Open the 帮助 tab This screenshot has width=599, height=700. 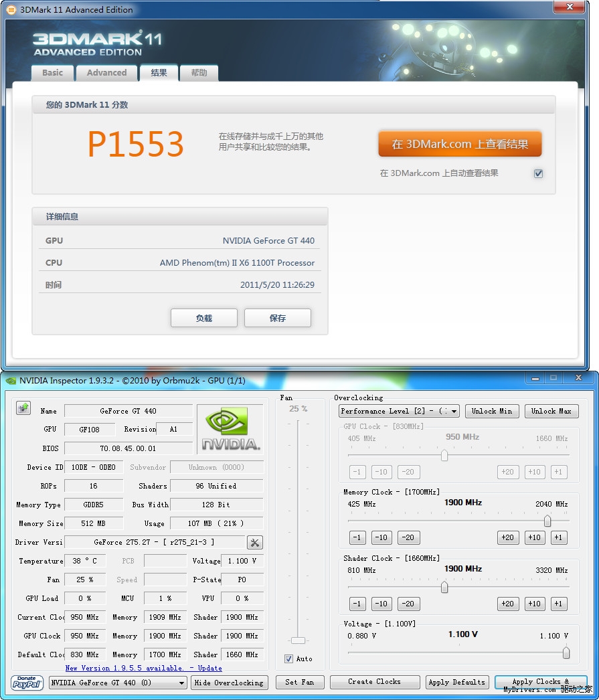click(x=199, y=73)
